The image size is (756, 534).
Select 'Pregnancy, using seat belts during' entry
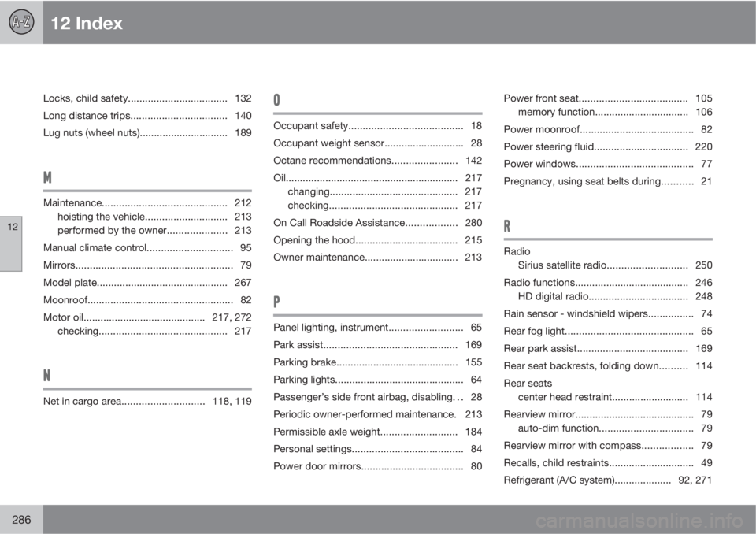pos(608,181)
